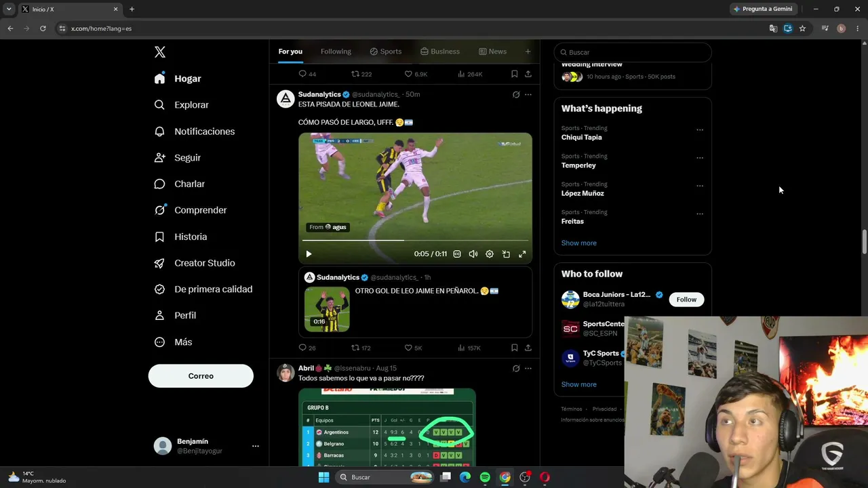
Task: Open Opera browser from the taskbar
Action: pyautogui.click(x=545, y=477)
